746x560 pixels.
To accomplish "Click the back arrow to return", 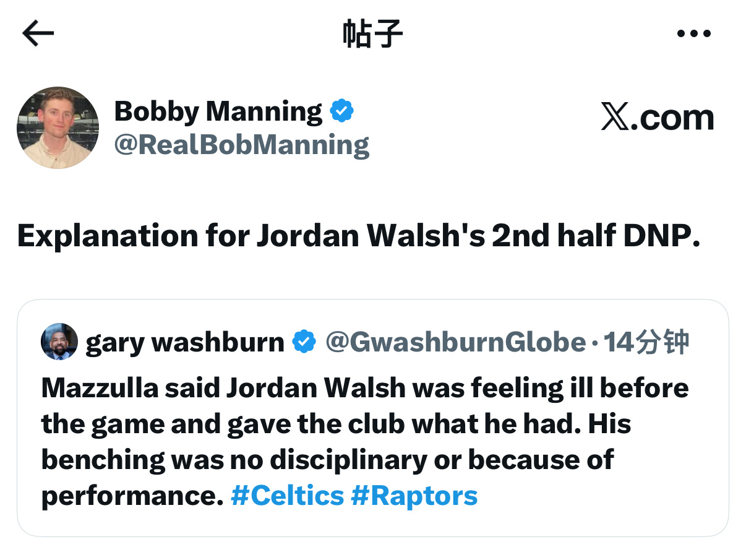I will point(38,33).
